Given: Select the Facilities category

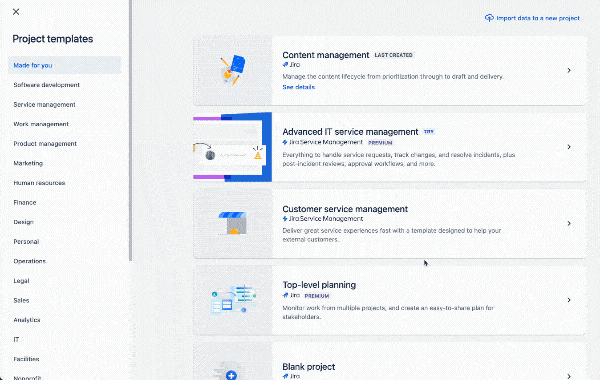Looking at the screenshot, I should point(26,359).
